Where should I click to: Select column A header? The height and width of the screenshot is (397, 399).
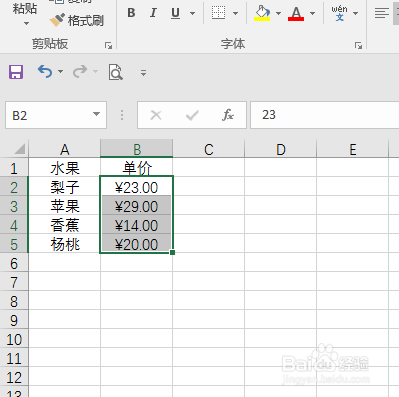pyautogui.click(x=65, y=149)
